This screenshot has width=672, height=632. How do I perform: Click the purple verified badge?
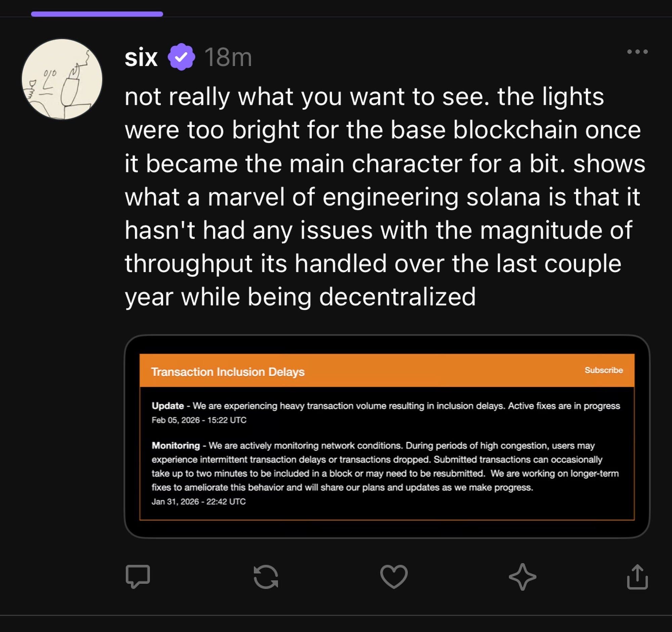[x=181, y=57]
